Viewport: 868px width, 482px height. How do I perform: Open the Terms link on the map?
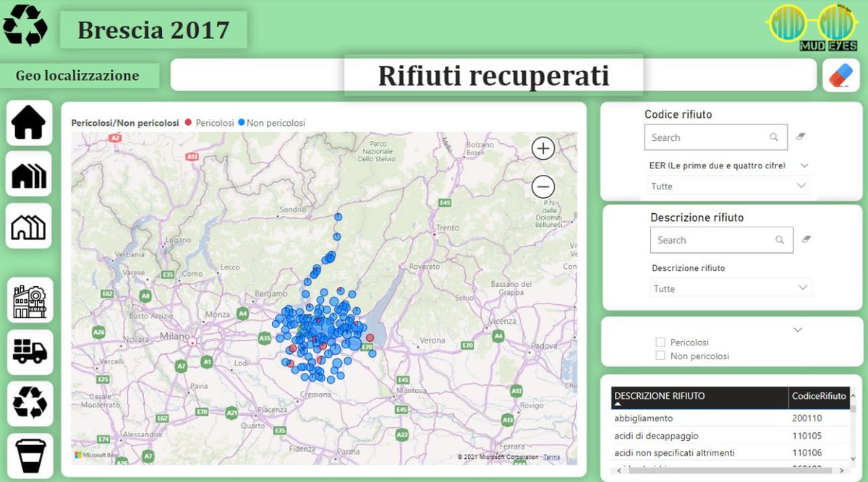tap(552, 457)
